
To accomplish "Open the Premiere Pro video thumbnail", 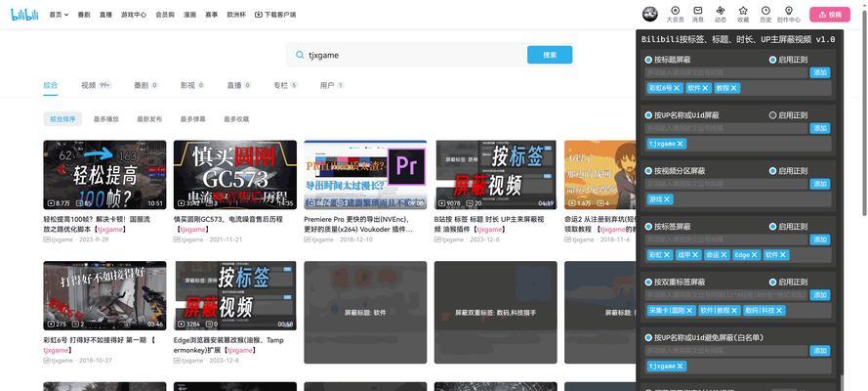I will click(x=365, y=174).
